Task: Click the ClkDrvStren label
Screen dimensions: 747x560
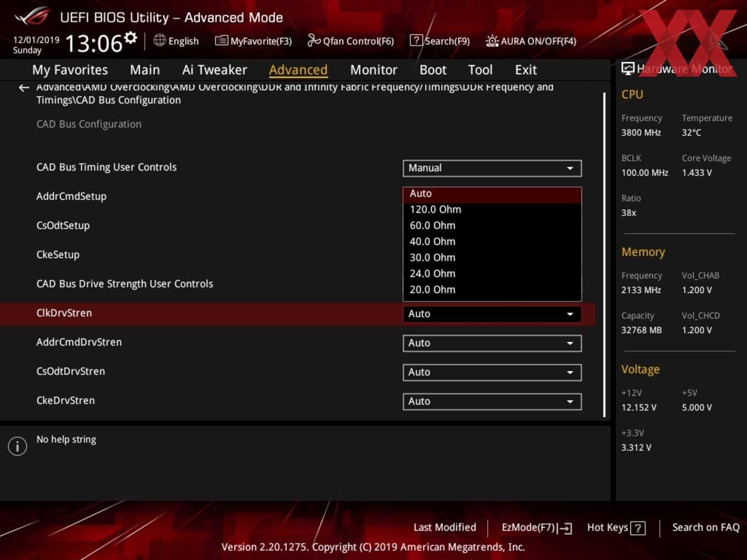Action: tap(64, 313)
